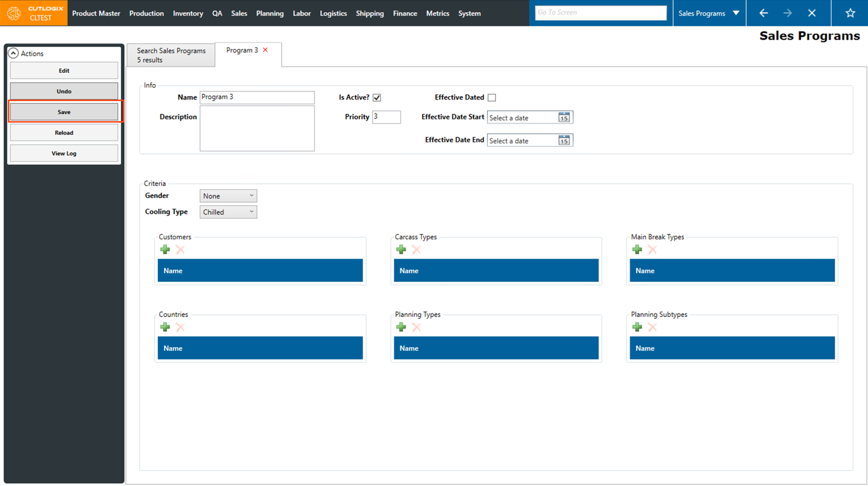Navigate back with the left arrow

763,13
